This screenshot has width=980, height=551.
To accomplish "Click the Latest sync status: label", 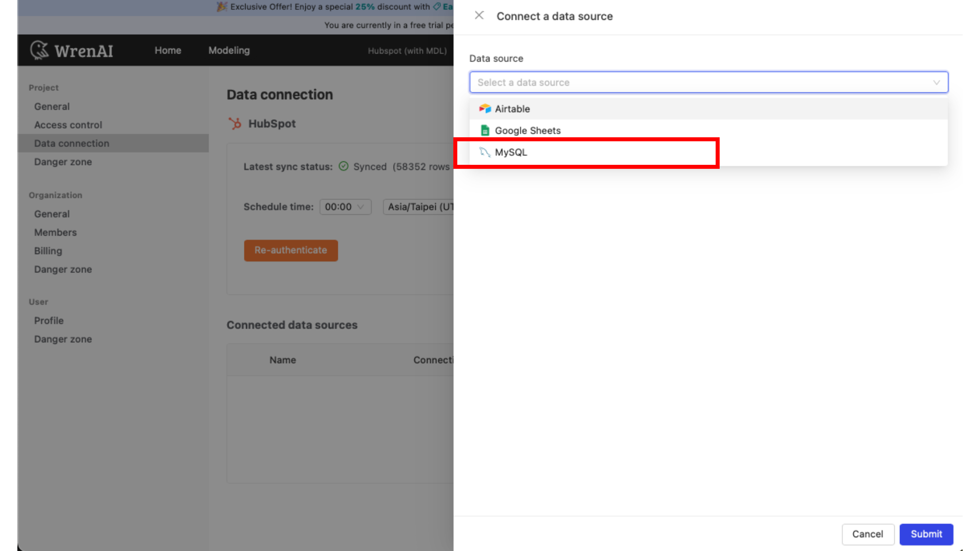I will [x=288, y=166].
